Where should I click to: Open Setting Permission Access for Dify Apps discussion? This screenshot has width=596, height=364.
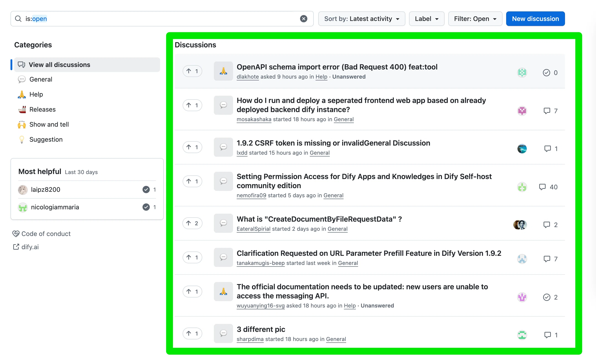tap(364, 181)
